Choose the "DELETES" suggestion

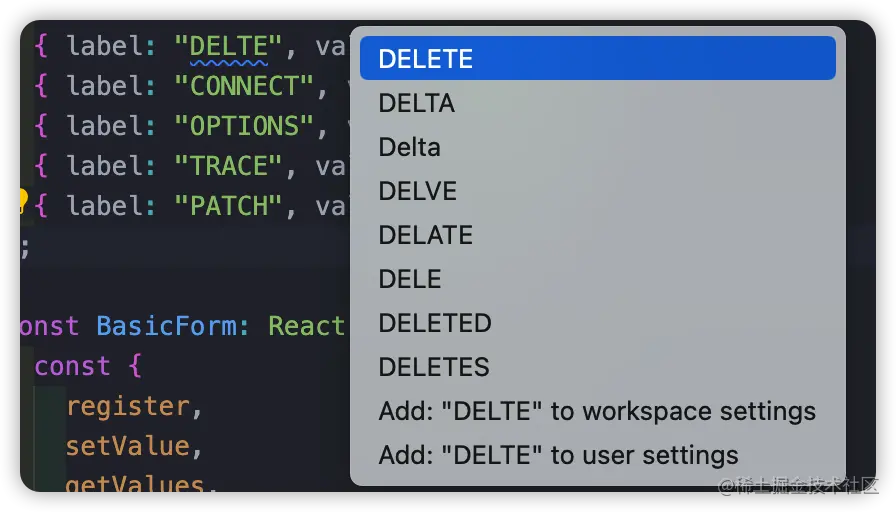434,367
